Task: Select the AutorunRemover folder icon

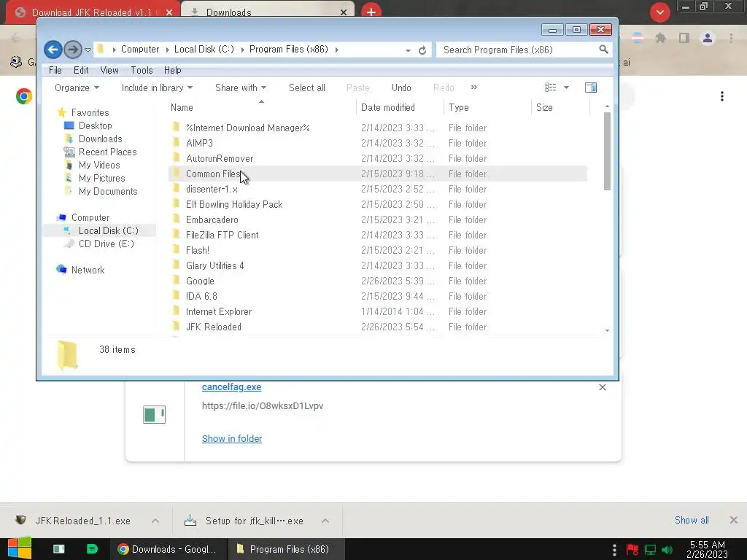Action: [177, 157]
